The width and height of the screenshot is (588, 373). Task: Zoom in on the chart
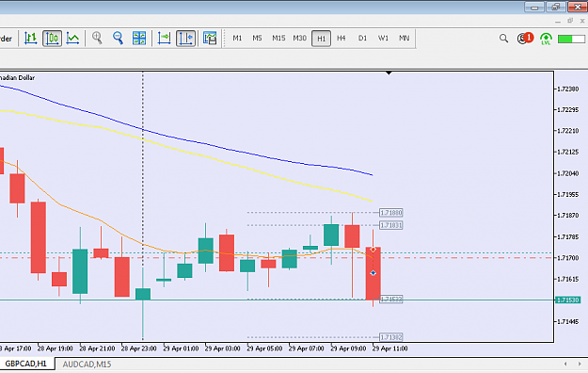[x=97, y=39]
